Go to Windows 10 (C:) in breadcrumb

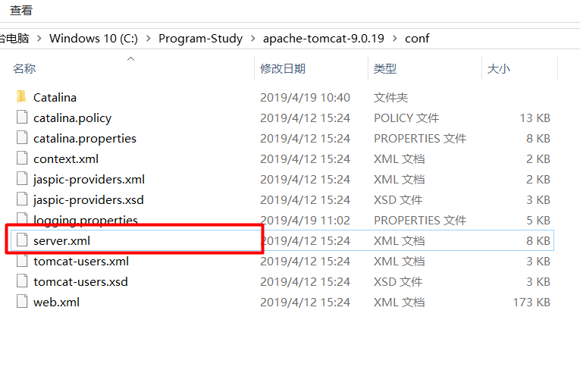[x=93, y=39]
